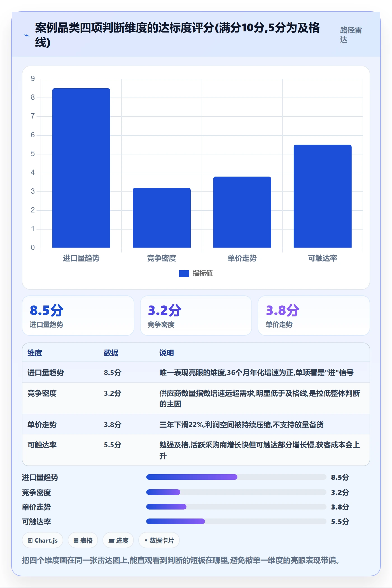Select the 数据卡片 tag

click(159, 540)
